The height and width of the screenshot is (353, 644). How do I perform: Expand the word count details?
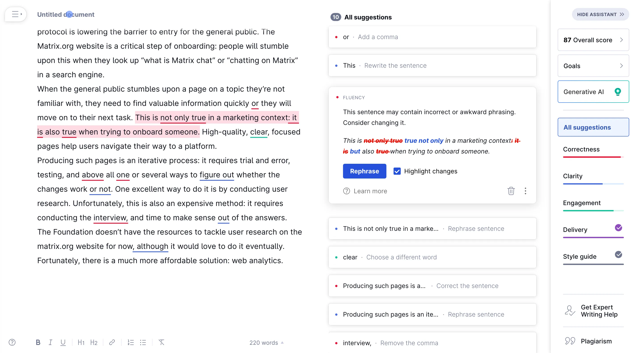pyautogui.click(x=266, y=342)
